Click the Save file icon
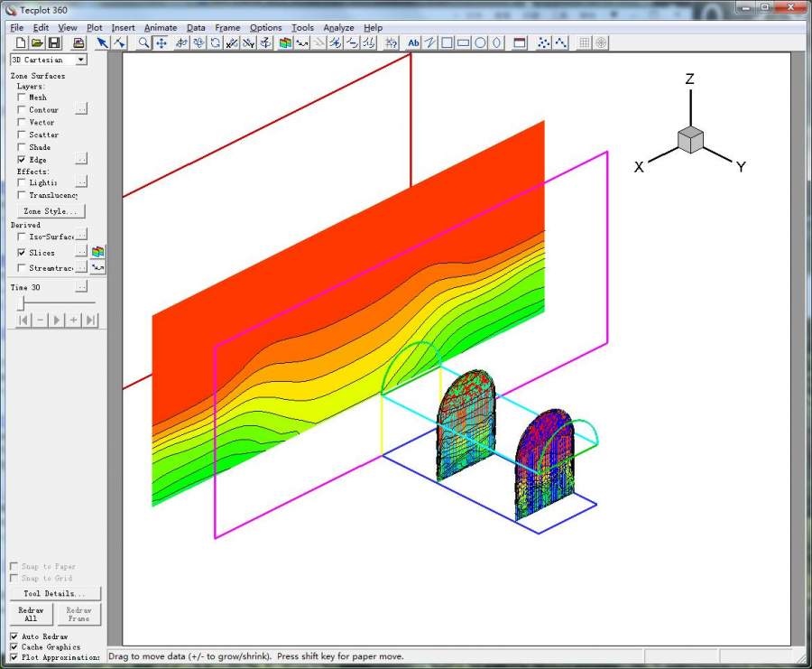The image size is (812, 669). coord(54,42)
